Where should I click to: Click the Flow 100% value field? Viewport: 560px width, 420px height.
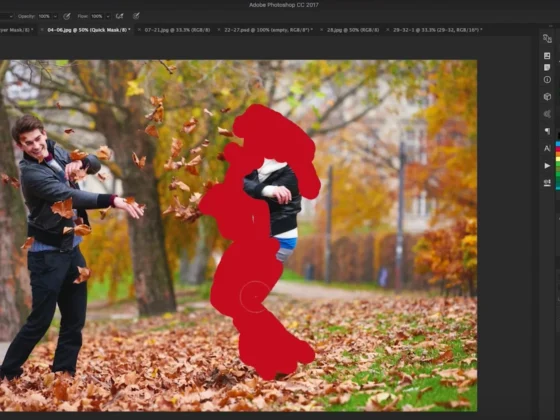tap(97, 16)
